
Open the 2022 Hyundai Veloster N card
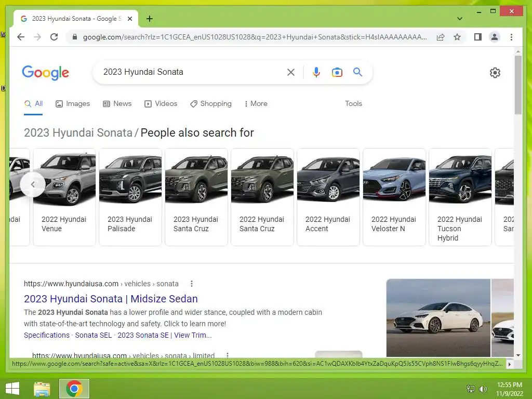click(x=394, y=197)
